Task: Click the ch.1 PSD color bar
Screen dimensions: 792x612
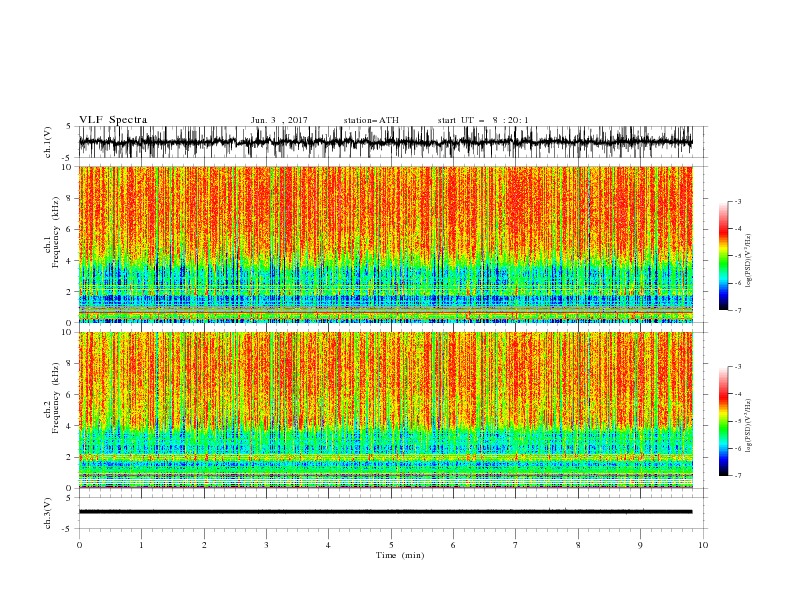Action: click(x=723, y=256)
